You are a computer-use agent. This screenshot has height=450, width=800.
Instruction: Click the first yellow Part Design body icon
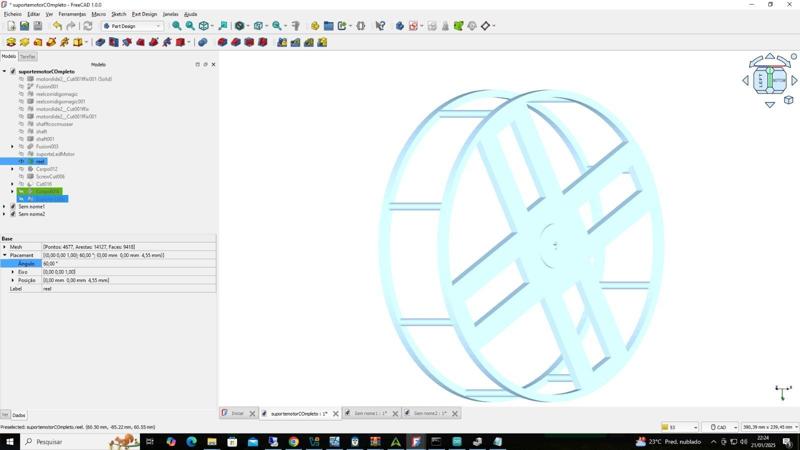tap(11, 42)
